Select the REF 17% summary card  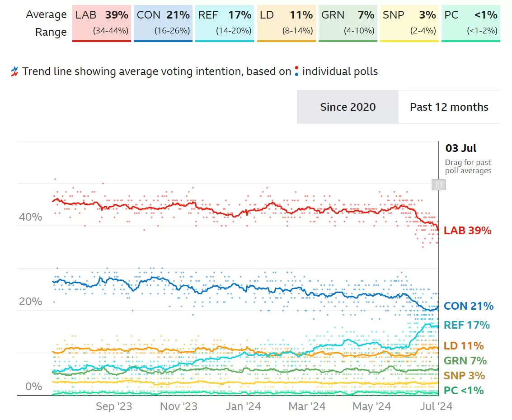pyautogui.click(x=225, y=23)
